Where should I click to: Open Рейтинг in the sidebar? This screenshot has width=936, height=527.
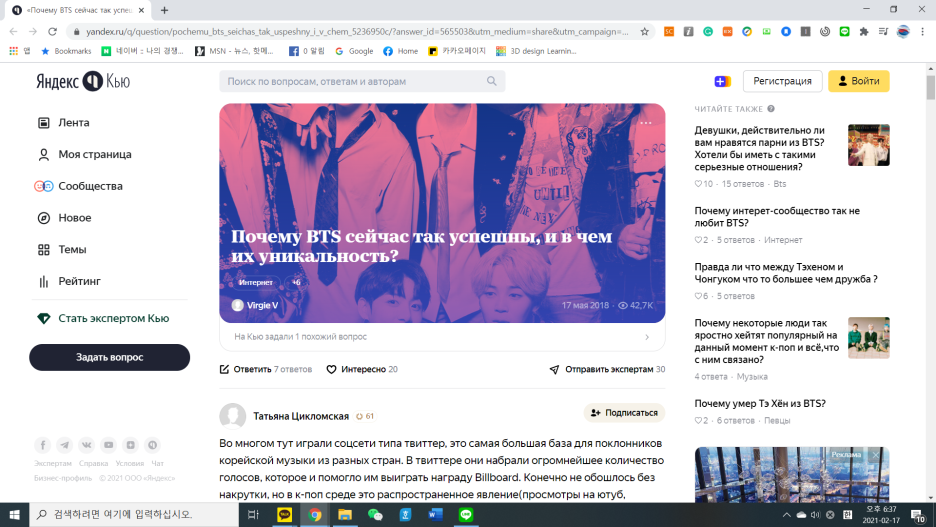(69, 281)
